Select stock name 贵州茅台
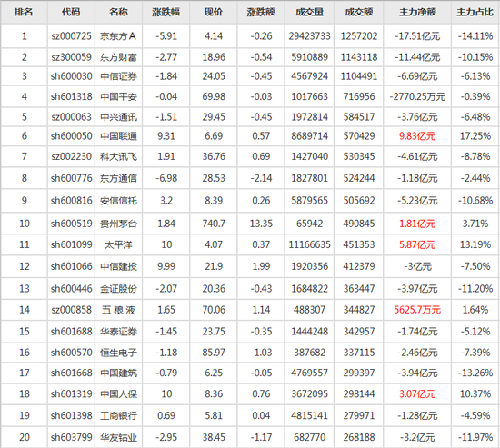This screenshot has height=448, width=500. [118, 224]
